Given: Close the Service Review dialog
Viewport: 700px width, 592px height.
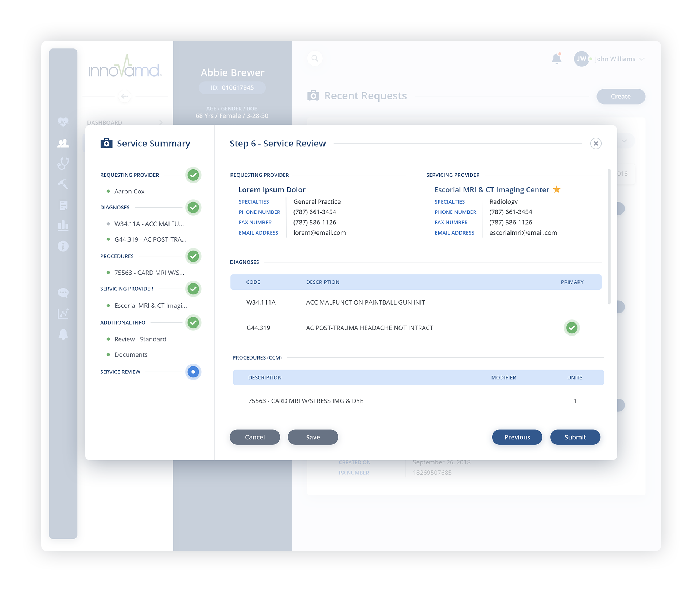Looking at the screenshot, I should coord(596,144).
